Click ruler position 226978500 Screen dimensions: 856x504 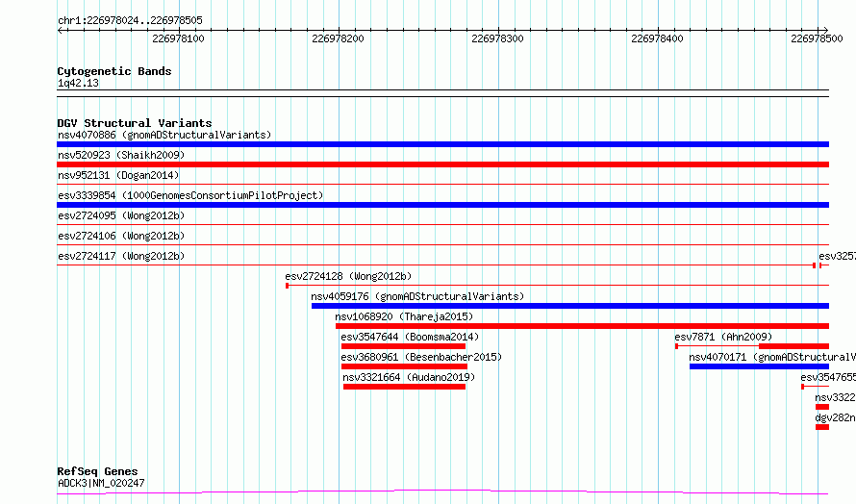tap(817, 38)
